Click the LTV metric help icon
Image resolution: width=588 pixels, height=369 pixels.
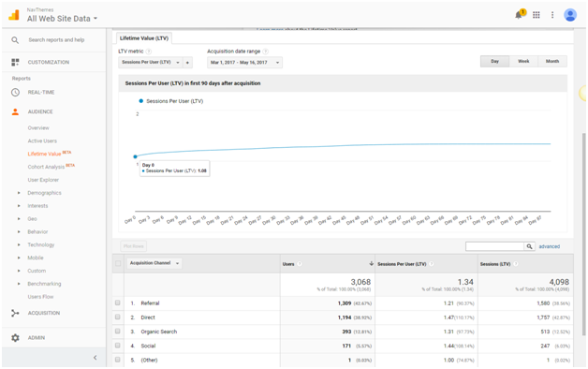click(x=149, y=52)
